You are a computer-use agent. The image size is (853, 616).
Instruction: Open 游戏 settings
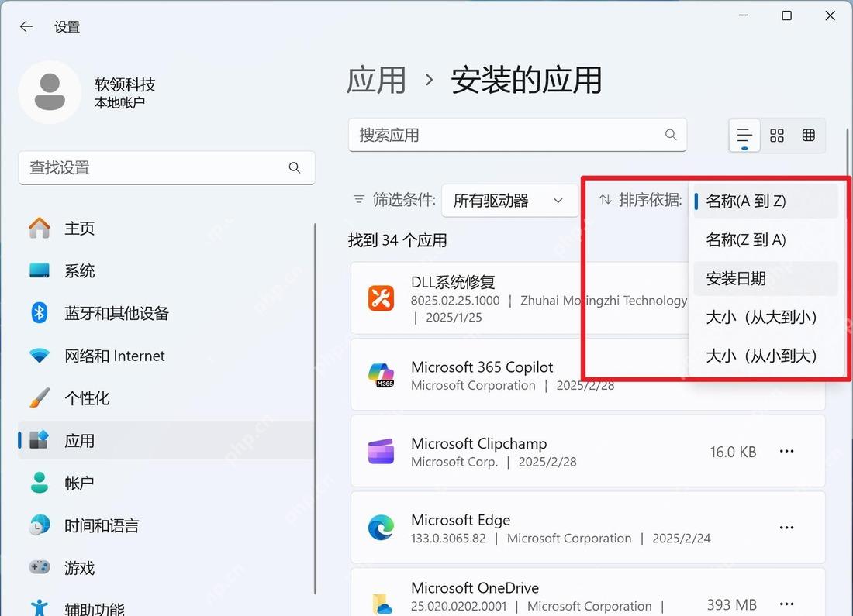coord(166,568)
